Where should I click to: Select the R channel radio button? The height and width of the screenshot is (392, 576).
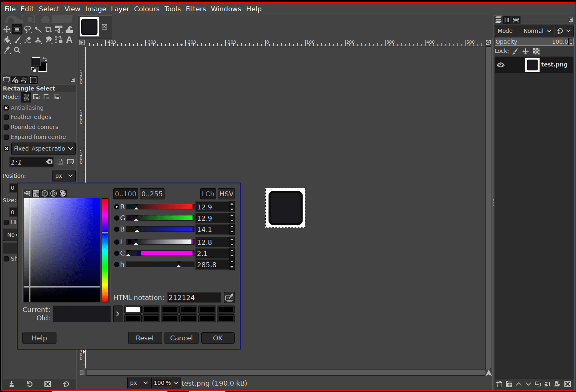[x=116, y=207]
